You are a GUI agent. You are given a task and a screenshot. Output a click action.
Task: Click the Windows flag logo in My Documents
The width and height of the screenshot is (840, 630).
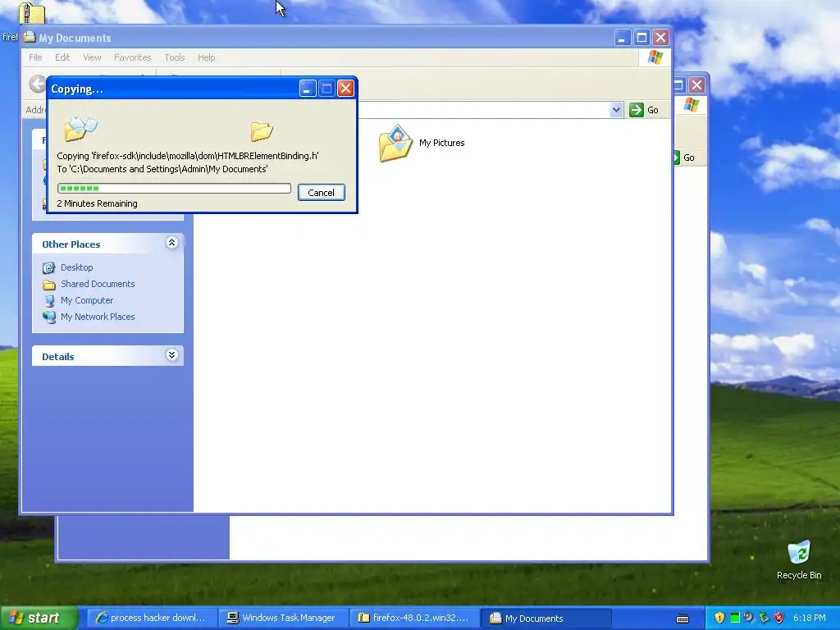[655, 57]
